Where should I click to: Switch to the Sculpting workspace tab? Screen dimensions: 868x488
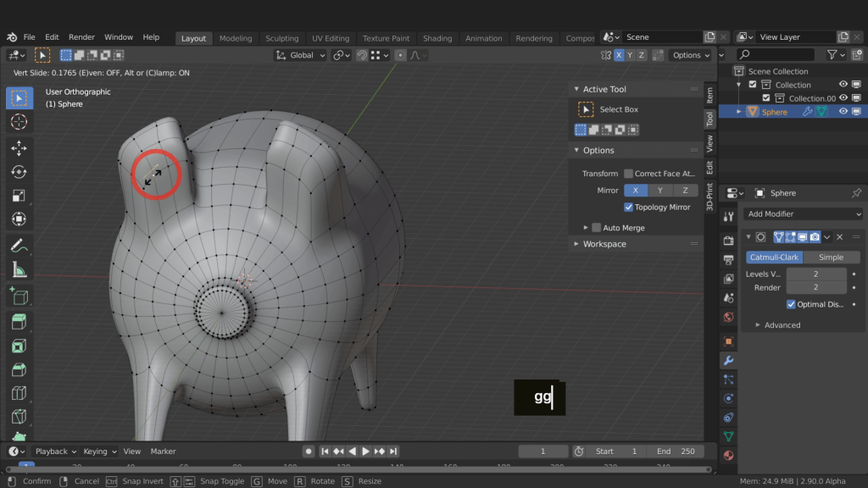281,38
